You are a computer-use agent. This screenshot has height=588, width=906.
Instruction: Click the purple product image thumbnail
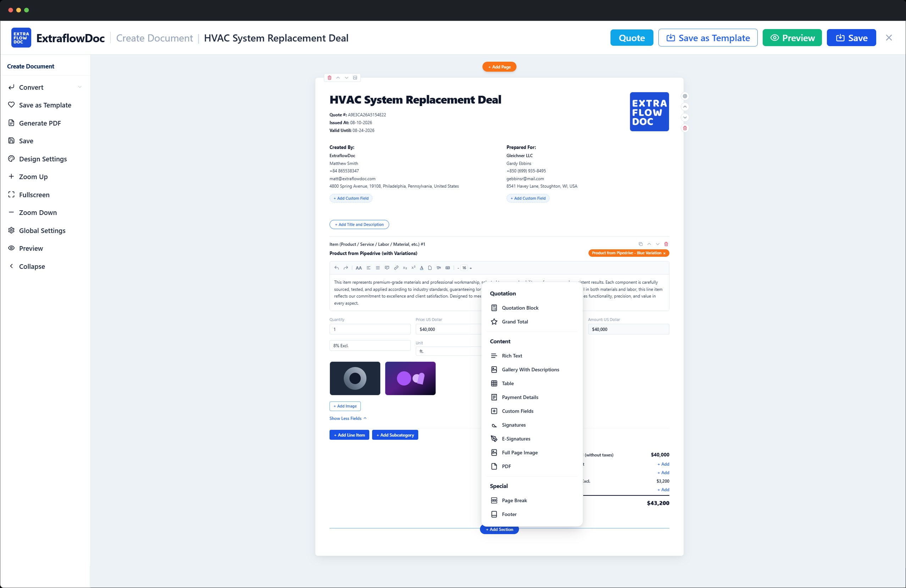click(x=410, y=378)
